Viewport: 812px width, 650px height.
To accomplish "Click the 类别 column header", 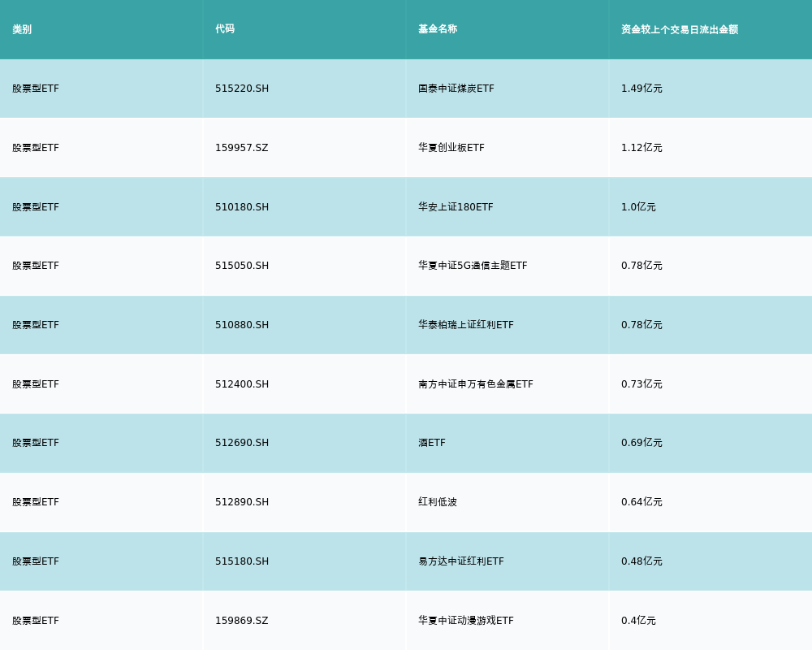I will click(22, 29).
